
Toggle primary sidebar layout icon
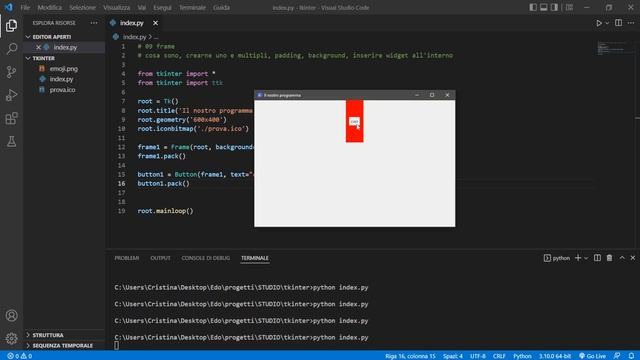point(533,7)
